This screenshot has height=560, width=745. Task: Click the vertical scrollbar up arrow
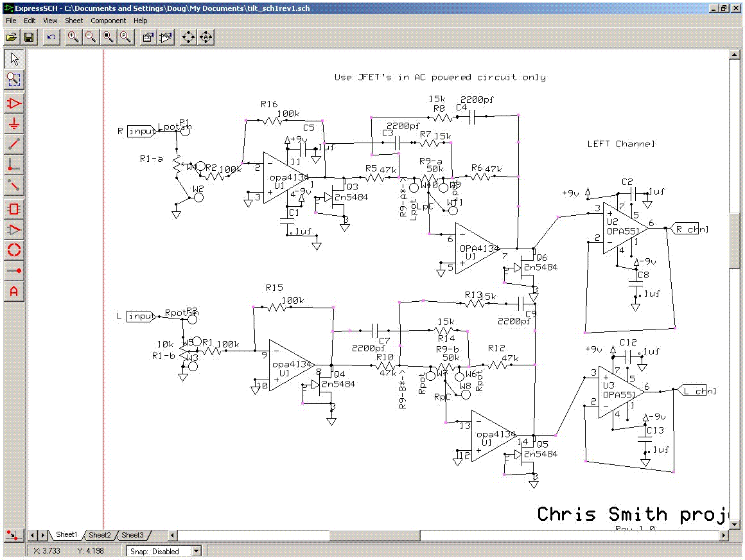[735, 55]
